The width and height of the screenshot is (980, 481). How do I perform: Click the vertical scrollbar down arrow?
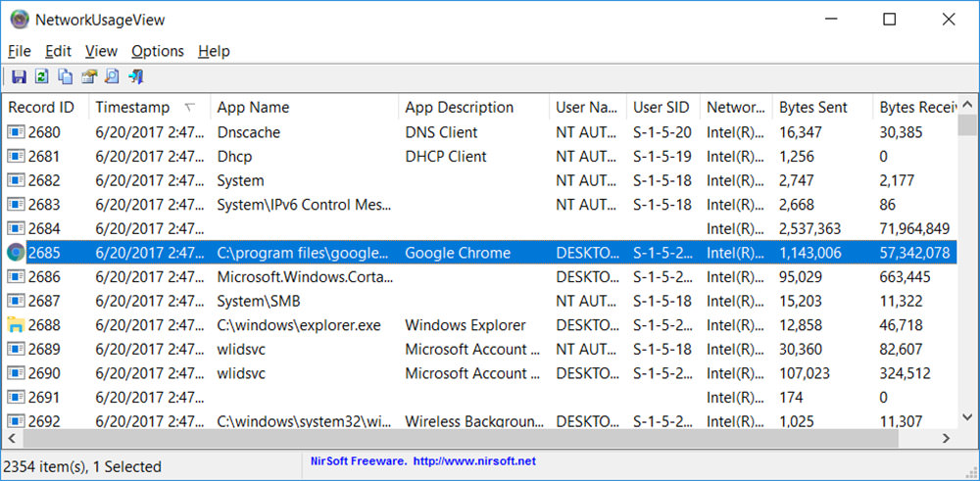click(x=966, y=420)
